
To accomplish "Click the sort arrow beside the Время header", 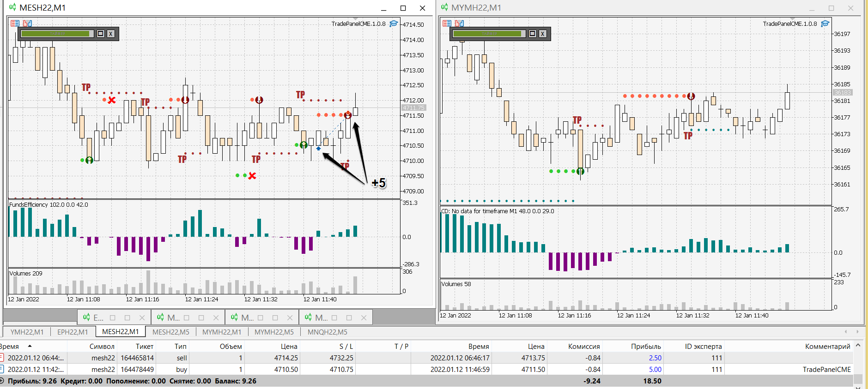I will (30, 346).
